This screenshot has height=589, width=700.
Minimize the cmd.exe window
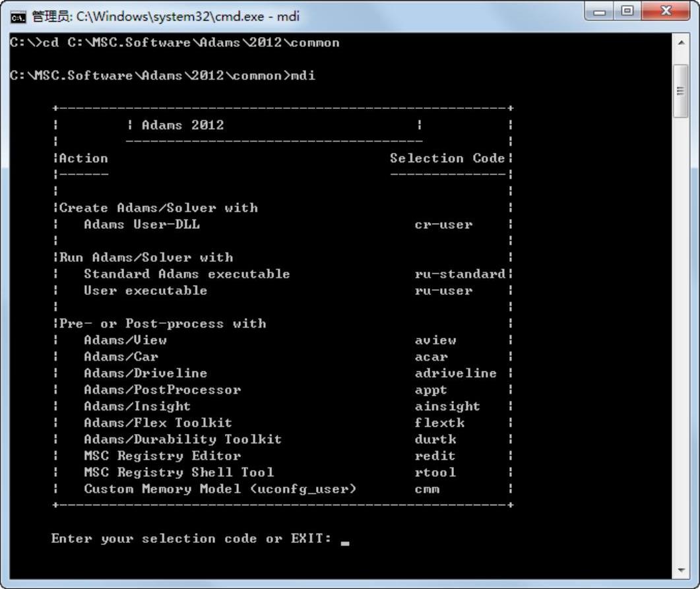(x=600, y=11)
